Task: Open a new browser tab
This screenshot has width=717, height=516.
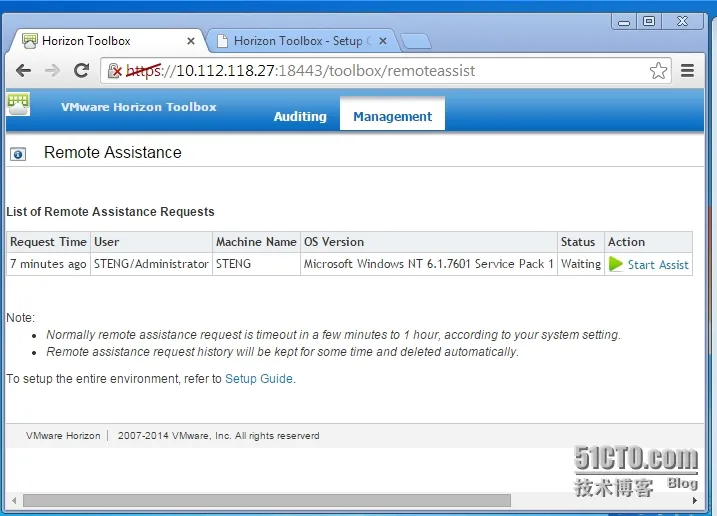Action: click(x=416, y=41)
